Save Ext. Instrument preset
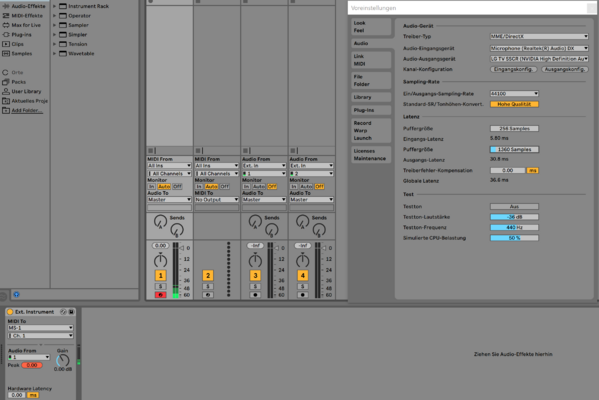Image resolution: width=599 pixels, height=400 pixels. click(71, 312)
